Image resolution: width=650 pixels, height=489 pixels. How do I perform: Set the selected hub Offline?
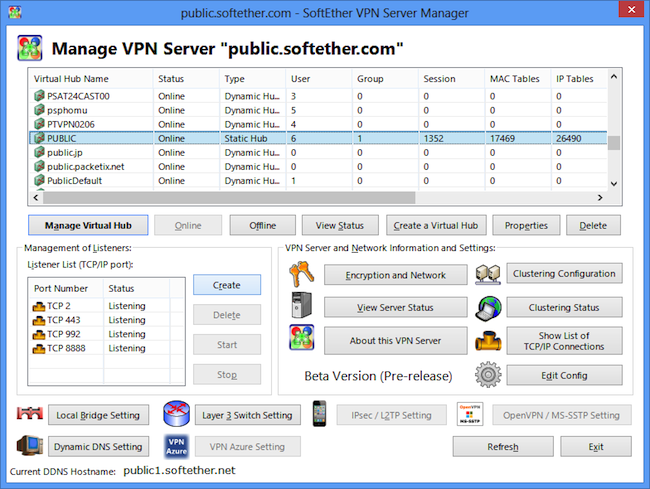263,225
